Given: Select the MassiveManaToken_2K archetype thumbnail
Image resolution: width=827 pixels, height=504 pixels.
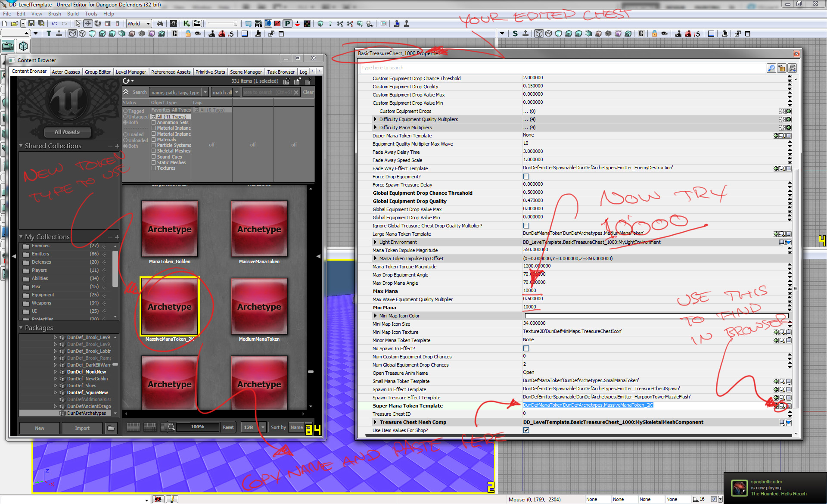Looking at the screenshot, I should tap(170, 307).
